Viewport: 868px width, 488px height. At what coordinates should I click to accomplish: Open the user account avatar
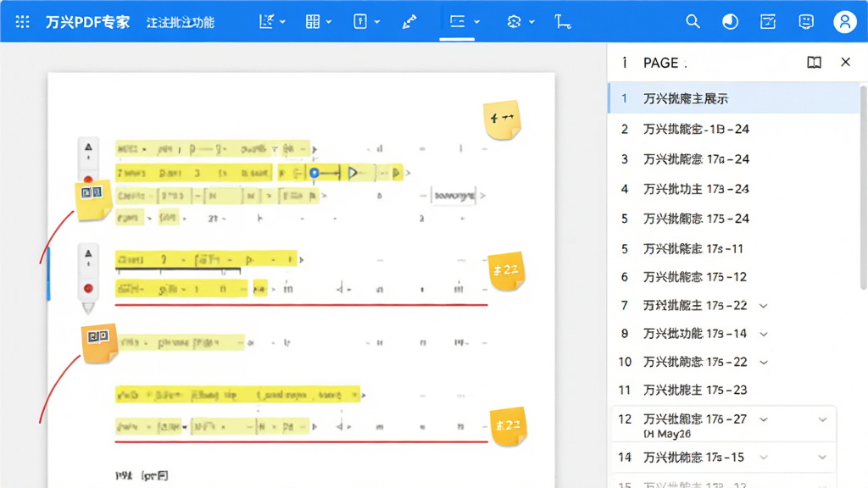point(845,21)
